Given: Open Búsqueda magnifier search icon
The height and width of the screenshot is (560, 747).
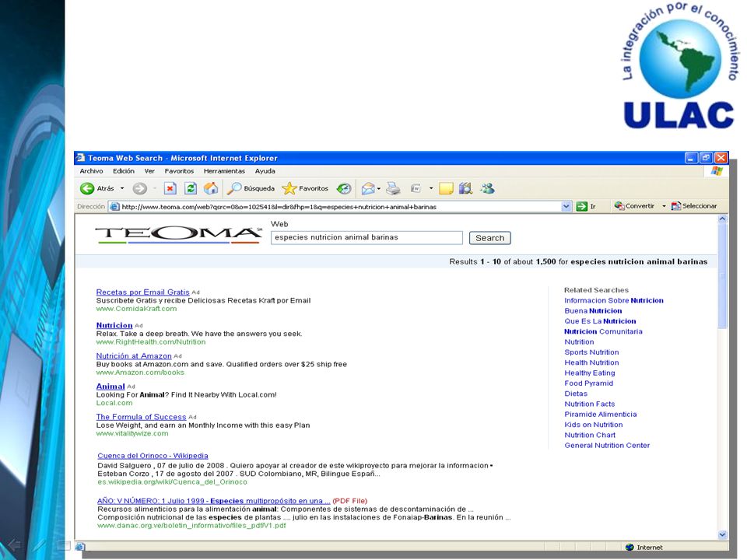Looking at the screenshot, I should click(x=234, y=188).
